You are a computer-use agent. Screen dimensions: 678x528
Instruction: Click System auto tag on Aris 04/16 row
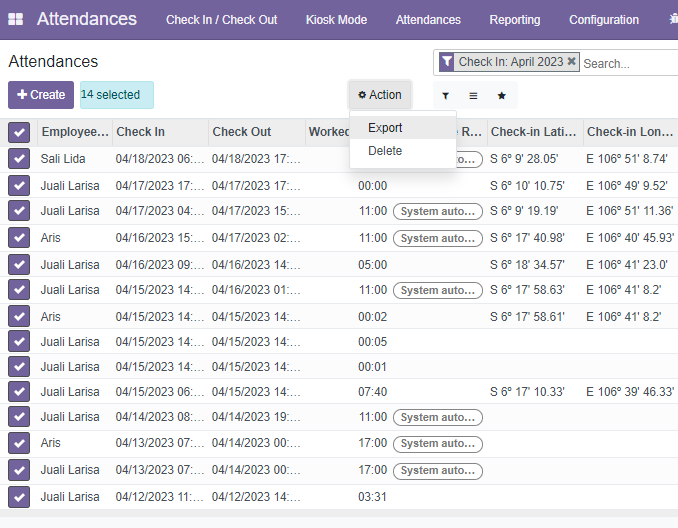coord(438,238)
